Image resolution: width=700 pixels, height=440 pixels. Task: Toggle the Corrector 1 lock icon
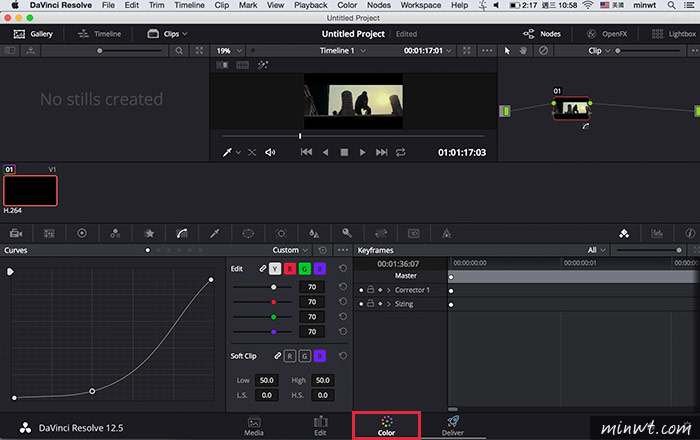371,290
